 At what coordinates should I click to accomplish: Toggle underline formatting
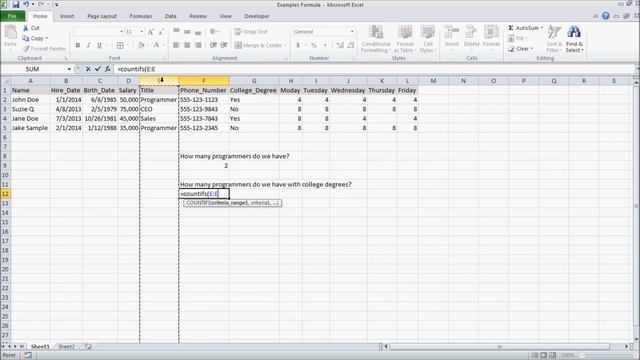point(99,45)
